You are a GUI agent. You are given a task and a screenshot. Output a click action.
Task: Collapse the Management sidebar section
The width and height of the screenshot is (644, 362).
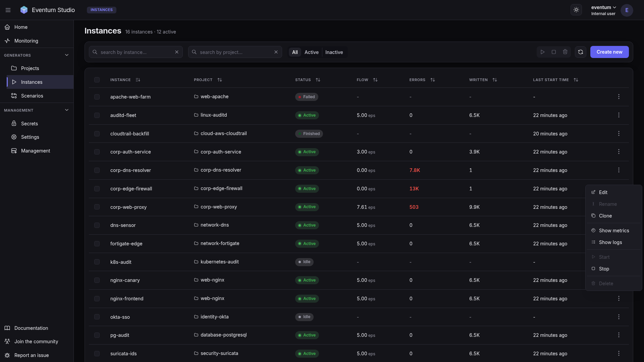click(x=67, y=110)
